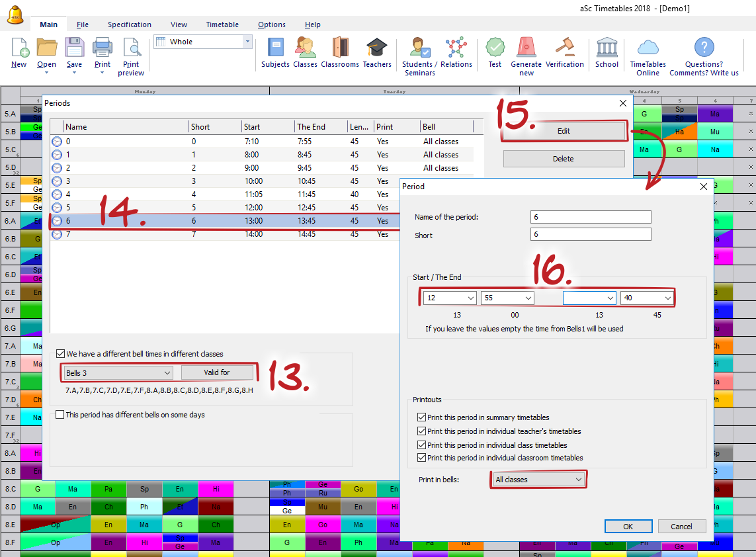
Task: Switch to the Specification tab
Action: click(130, 24)
